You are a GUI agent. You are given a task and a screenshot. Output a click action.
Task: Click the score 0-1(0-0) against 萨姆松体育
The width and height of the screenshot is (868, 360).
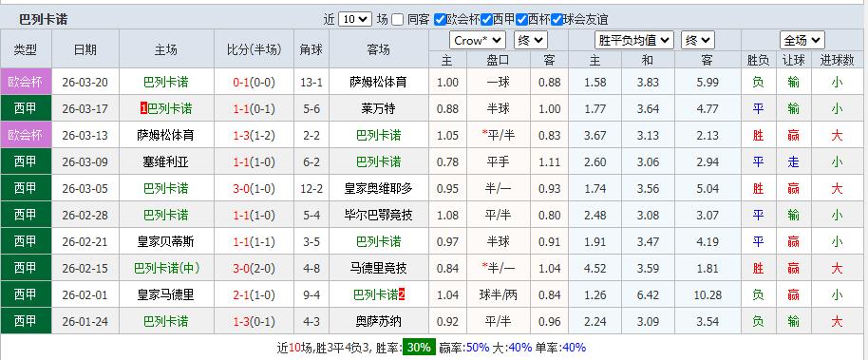click(x=254, y=83)
